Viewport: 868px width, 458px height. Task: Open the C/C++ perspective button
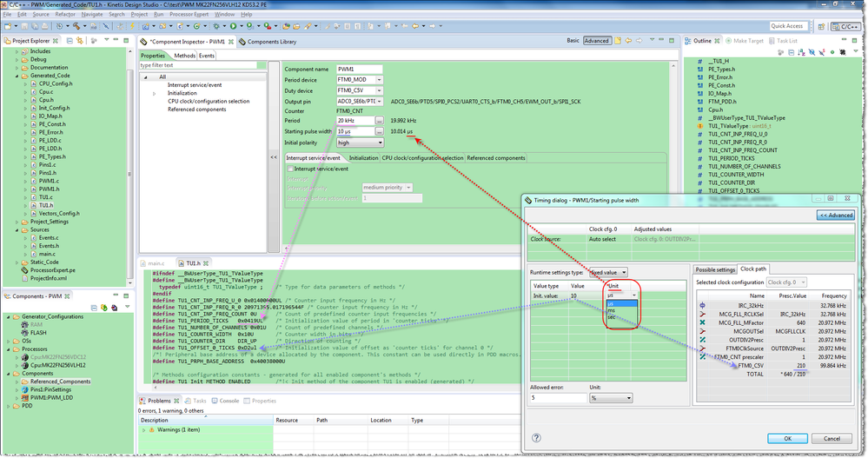click(847, 26)
